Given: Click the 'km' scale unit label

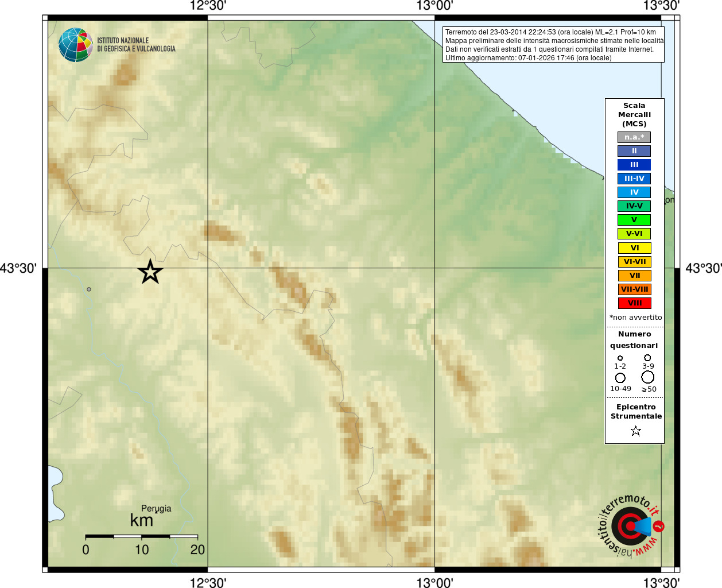Looking at the screenshot, I should click(141, 520).
